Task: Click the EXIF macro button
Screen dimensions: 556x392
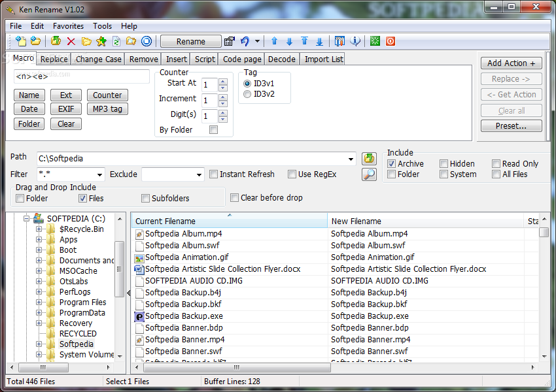Action: pyautogui.click(x=66, y=109)
